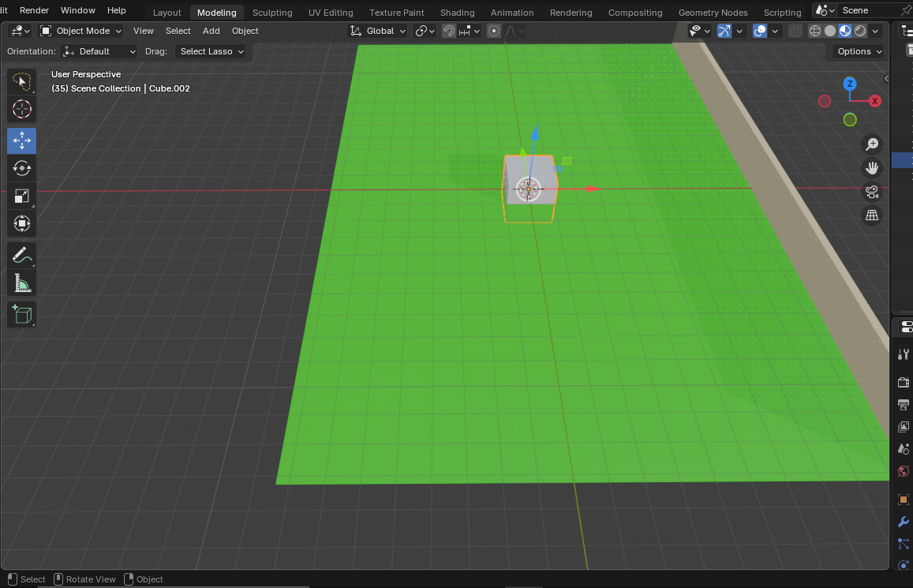Toggle snapping magnet button
This screenshot has height=588, width=913.
coord(449,31)
